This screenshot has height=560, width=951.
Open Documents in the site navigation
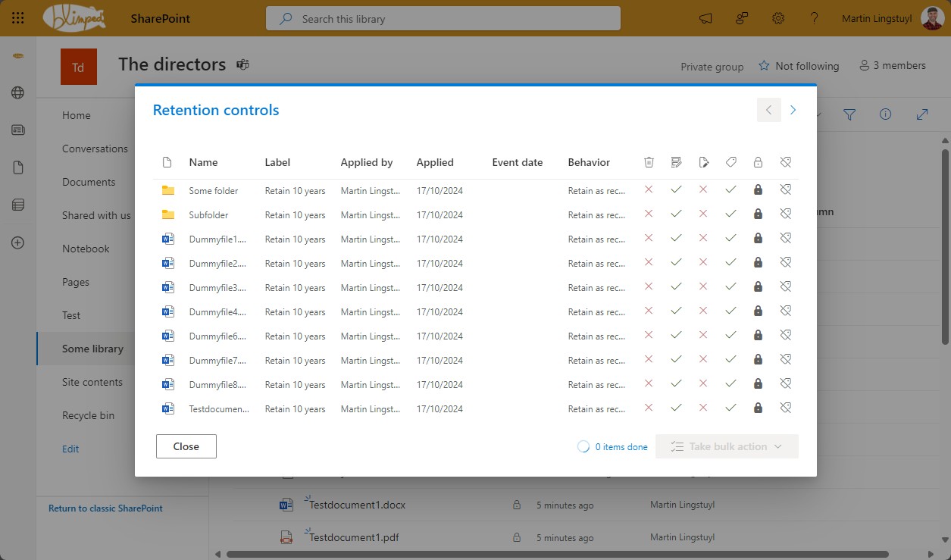tap(89, 182)
